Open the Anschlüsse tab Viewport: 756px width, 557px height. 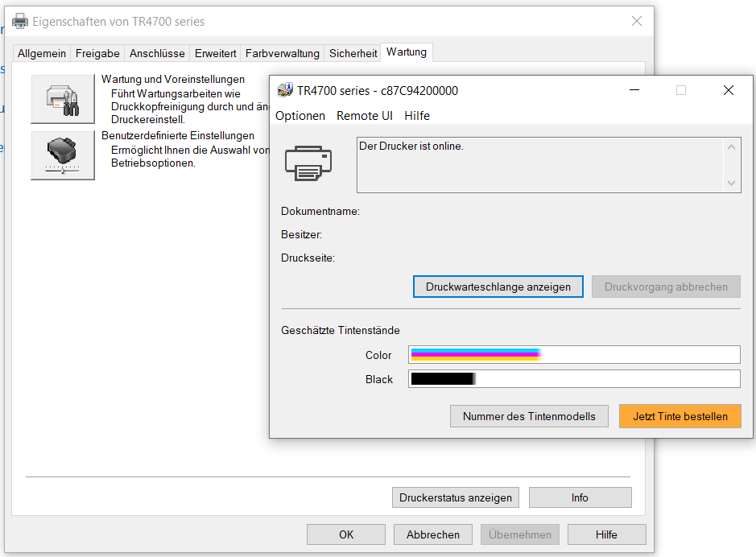tap(157, 53)
